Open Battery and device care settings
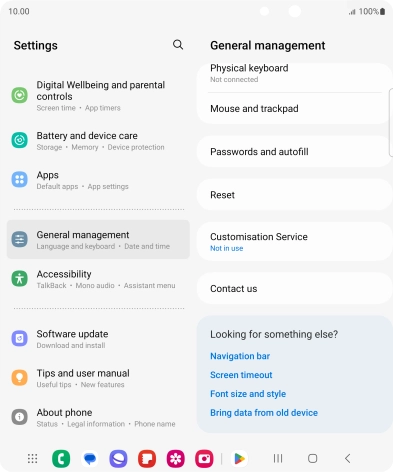The height and width of the screenshot is (472, 393). tap(98, 141)
